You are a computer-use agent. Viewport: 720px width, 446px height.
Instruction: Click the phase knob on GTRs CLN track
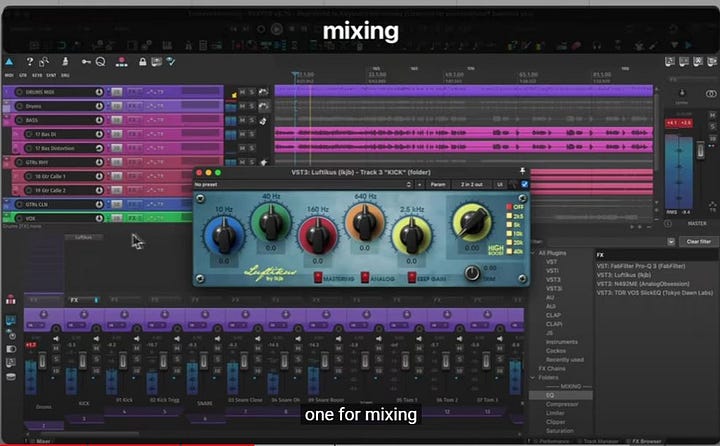[x=99, y=204]
